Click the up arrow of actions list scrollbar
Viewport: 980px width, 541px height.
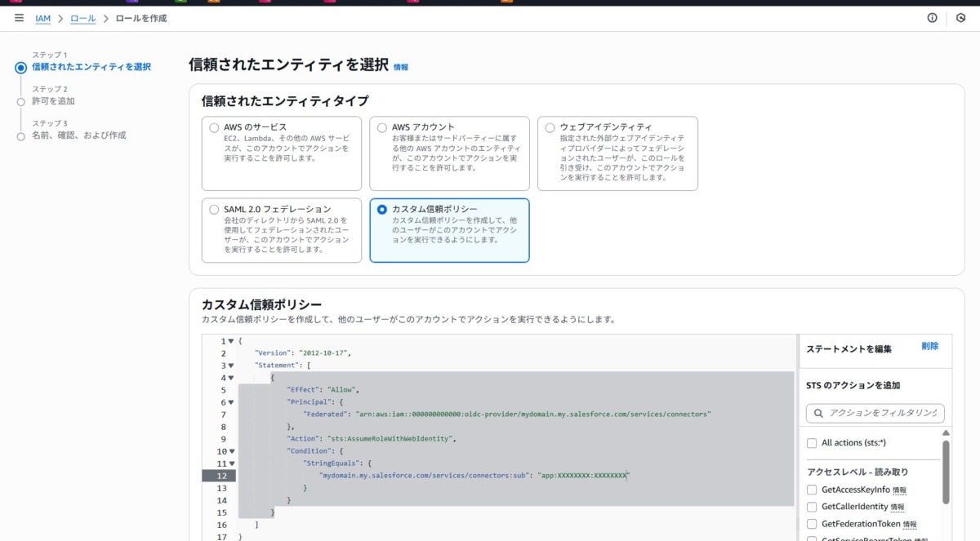tap(946, 433)
